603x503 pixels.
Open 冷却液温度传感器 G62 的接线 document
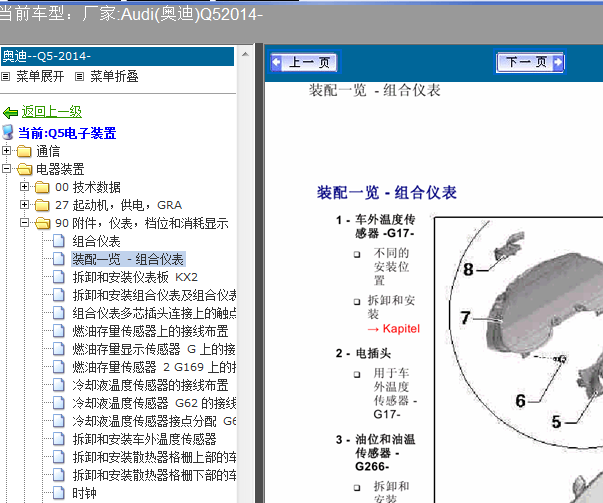tap(154, 403)
